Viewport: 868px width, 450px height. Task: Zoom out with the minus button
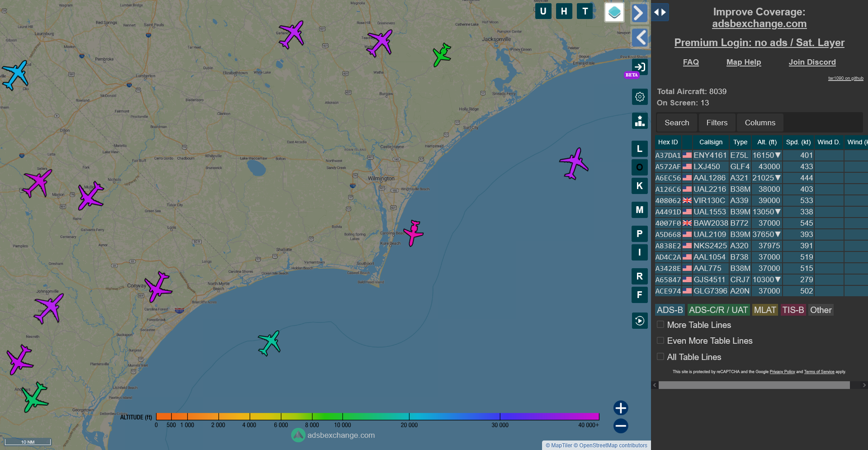pyautogui.click(x=621, y=426)
